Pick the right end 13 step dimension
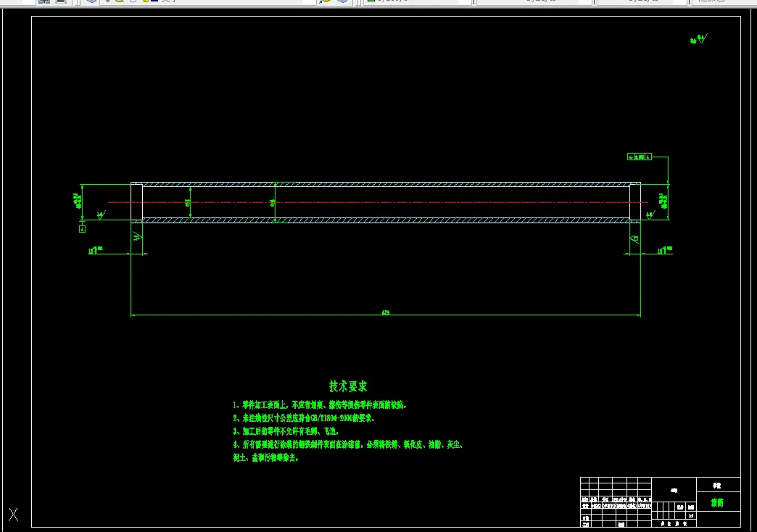The image size is (757, 532). (665, 249)
